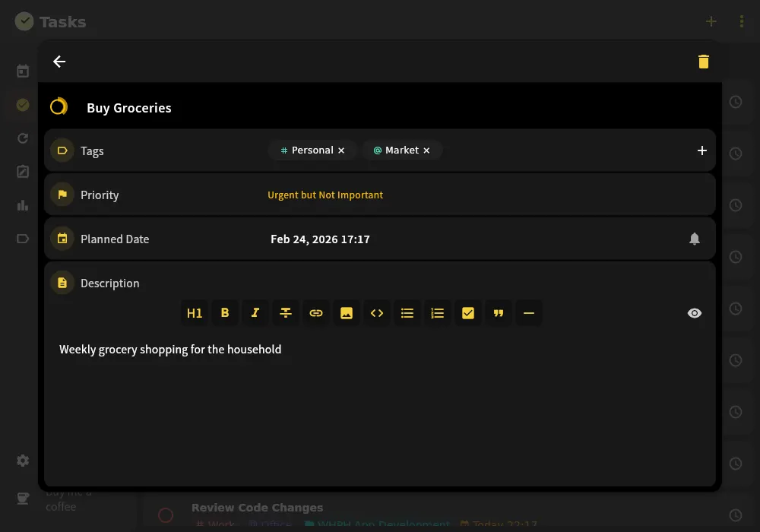Toggle description preview with eye icon

tap(694, 313)
